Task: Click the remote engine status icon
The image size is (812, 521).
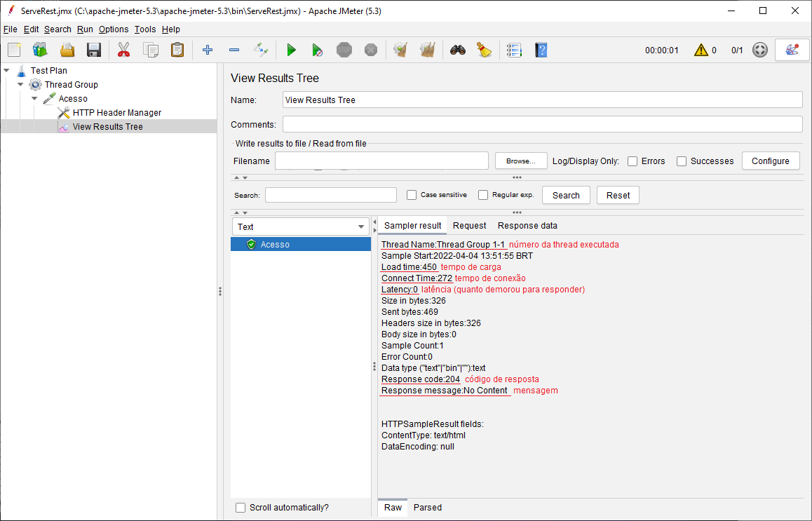Action: (759, 50)
